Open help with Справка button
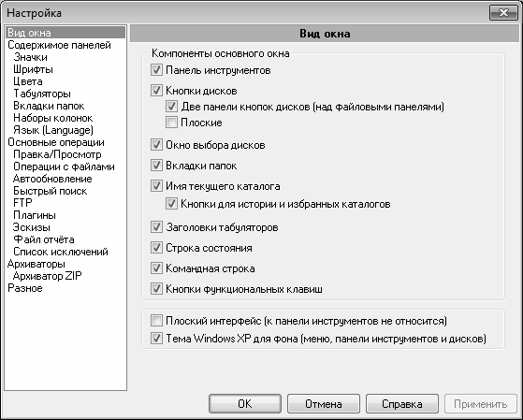The height and width of the screenshot is (420, 523). (402, 404)
